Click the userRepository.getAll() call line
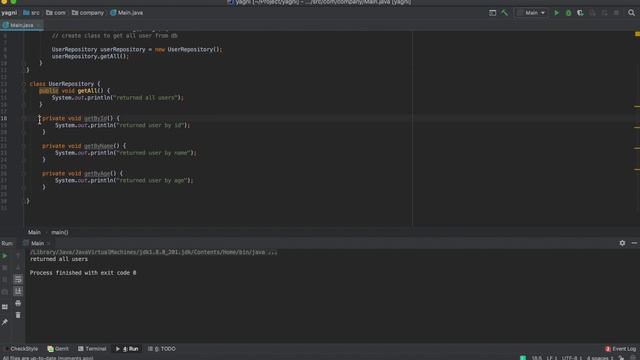 [90, 56]
